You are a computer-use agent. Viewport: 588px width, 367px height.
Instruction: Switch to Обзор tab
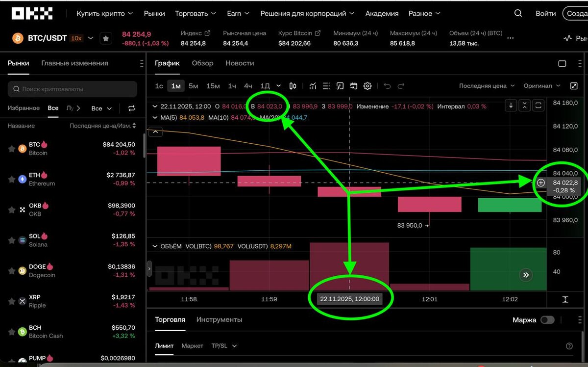tap(202, 63)
